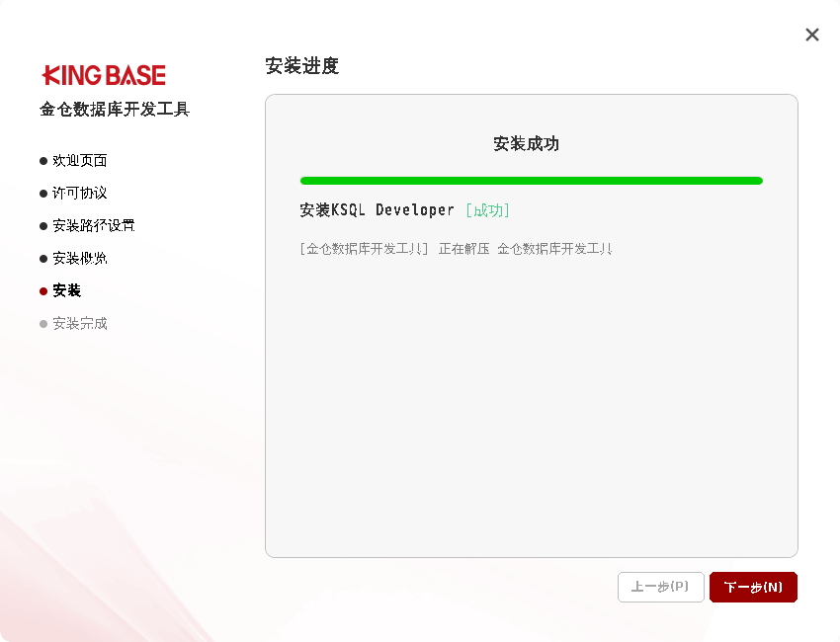Image resolution: width=840 pixels, height=642 pixels.
Task: Click the bullet next to 欢迎页面
Action: tap(43, 161)
